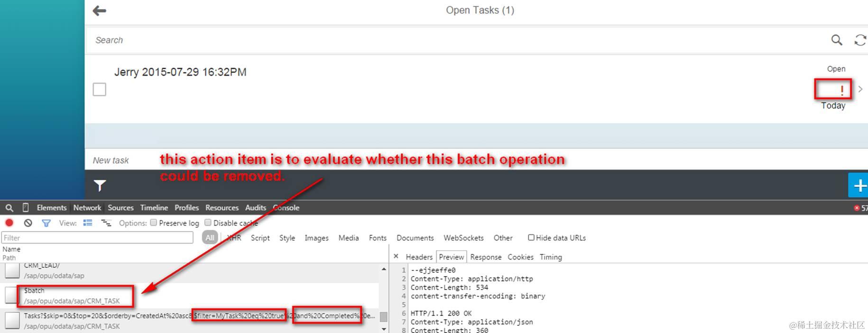Viewport: 868px width, 333px height.
Task: Open the Elements tab in DevTools
Action: click(x=52, y=207)
